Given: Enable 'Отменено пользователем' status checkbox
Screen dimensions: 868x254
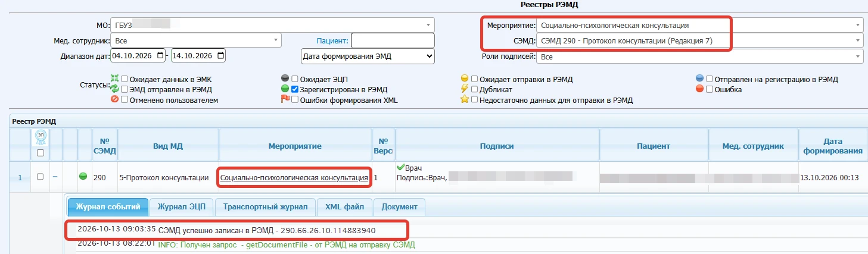Looking at the screenshot, I should point(125,100).
